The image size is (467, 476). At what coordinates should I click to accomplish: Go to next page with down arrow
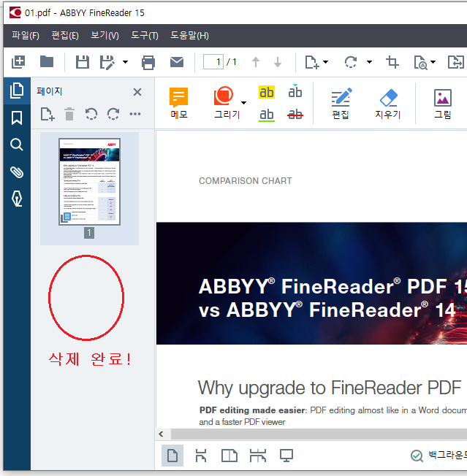[x=278, y=62]
